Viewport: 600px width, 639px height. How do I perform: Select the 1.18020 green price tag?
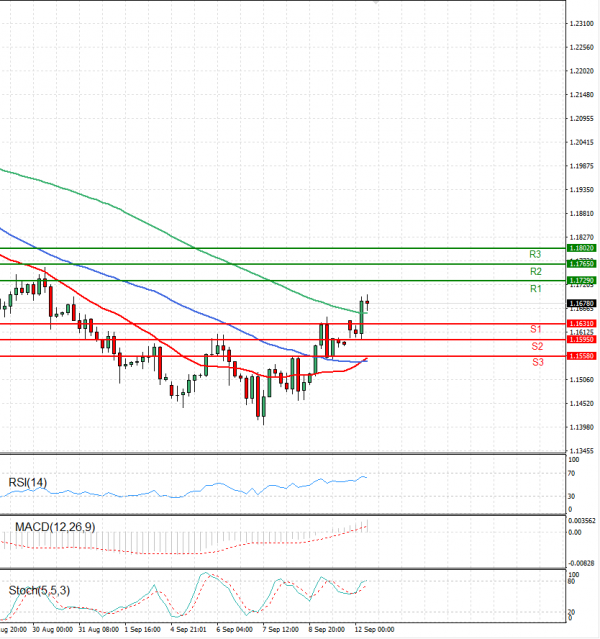(582, 248)
